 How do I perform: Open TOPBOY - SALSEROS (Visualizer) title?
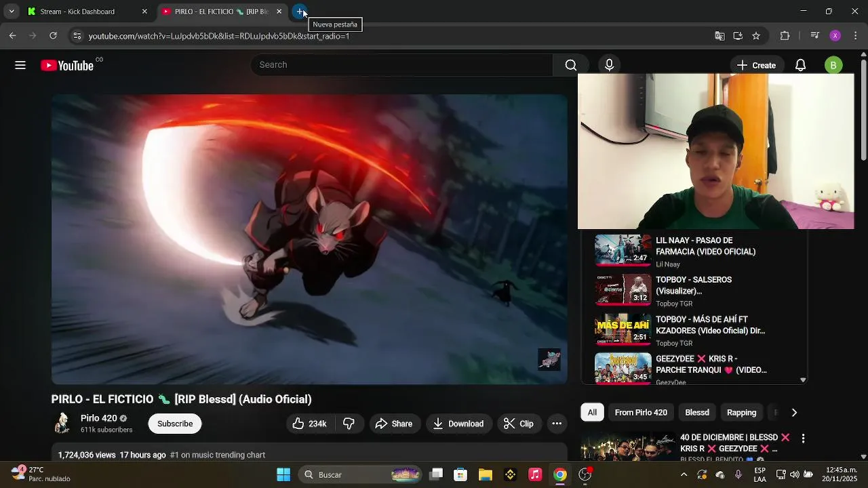pos(694,285)
